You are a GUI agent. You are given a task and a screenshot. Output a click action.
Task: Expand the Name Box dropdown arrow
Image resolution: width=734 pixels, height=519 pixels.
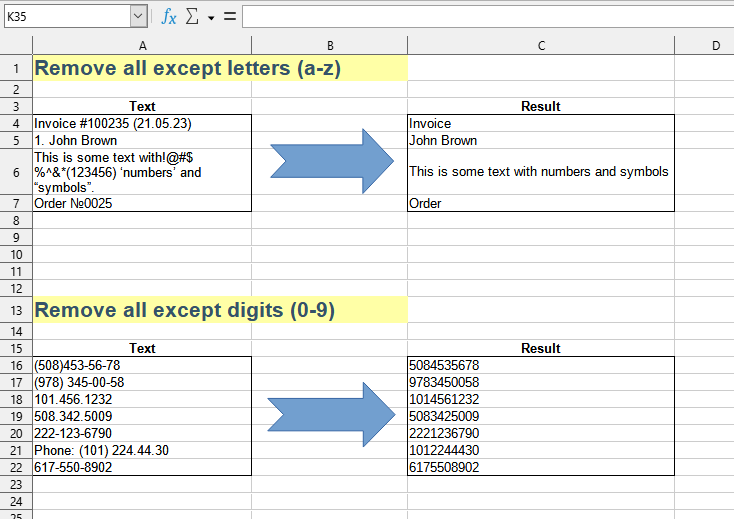pyautogui.click(x=138, y=17)
